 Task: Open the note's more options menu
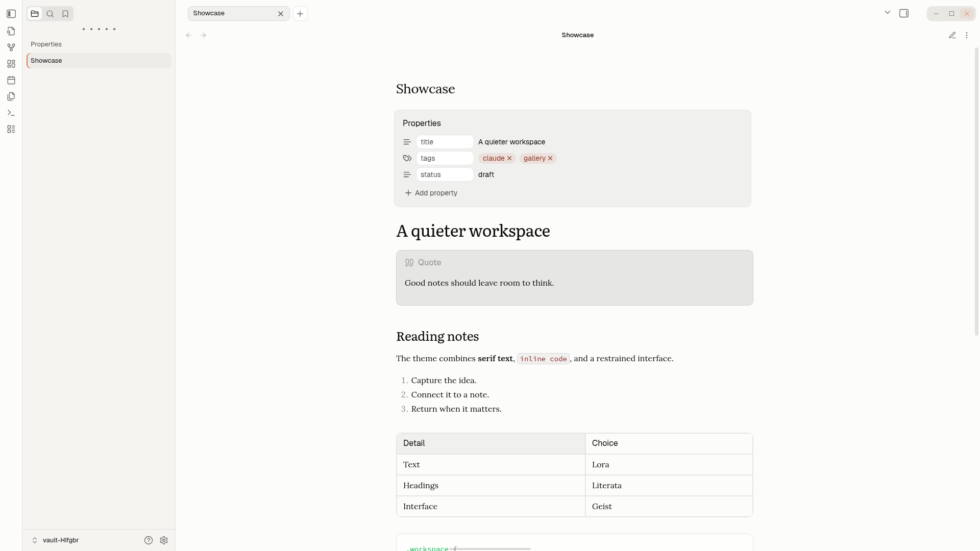point(967,35)
